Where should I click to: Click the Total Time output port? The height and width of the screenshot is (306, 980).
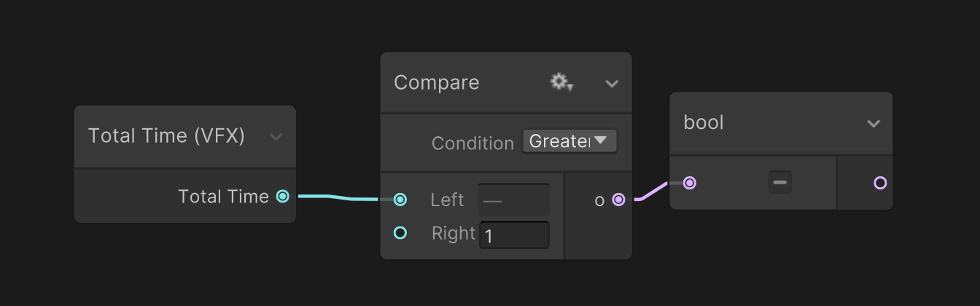283,196
